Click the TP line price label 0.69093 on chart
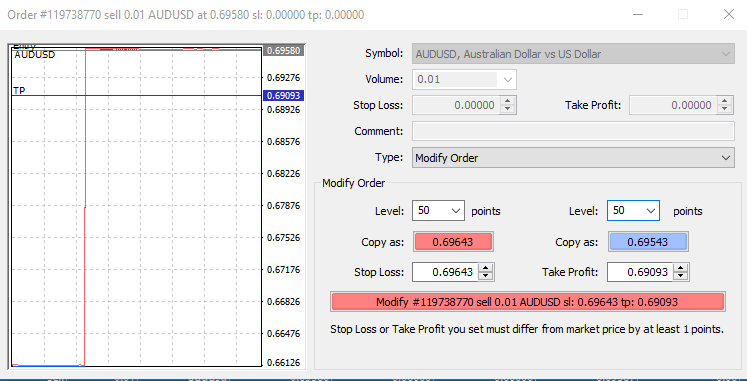Image resolution: width=747 pixels, height=381 pixels. click(283, 96)
